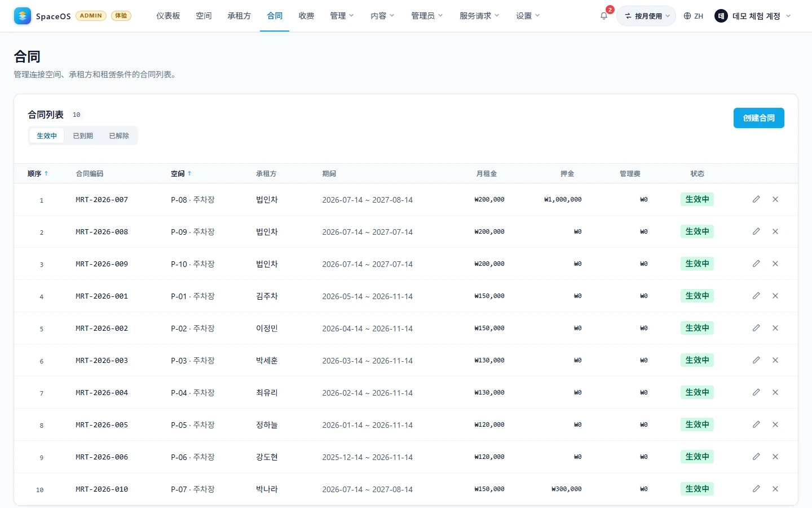Edit contract MRT-2026-008 pencil icon
This screenshot has height=508, width=812.
point(756,231)
